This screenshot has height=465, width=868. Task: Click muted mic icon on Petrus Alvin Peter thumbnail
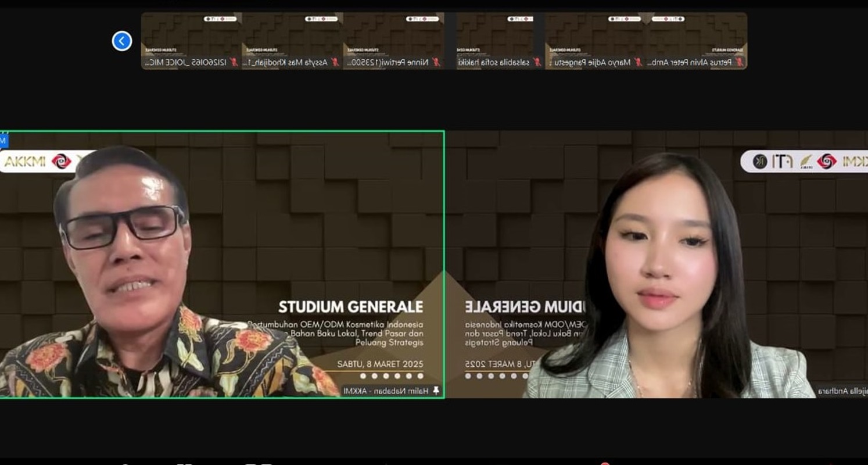click(x=739, y=62)
